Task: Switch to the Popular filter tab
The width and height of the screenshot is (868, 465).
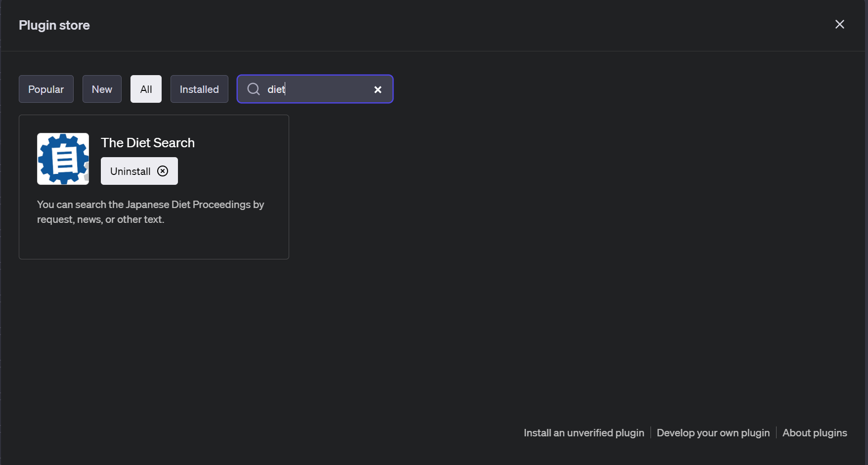Action: (46, 89)
